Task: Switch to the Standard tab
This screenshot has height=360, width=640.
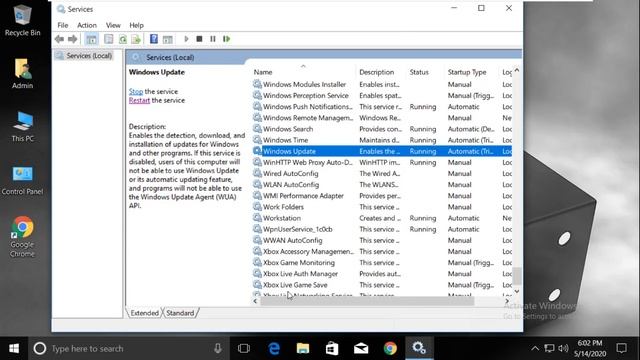Action: 180,313
